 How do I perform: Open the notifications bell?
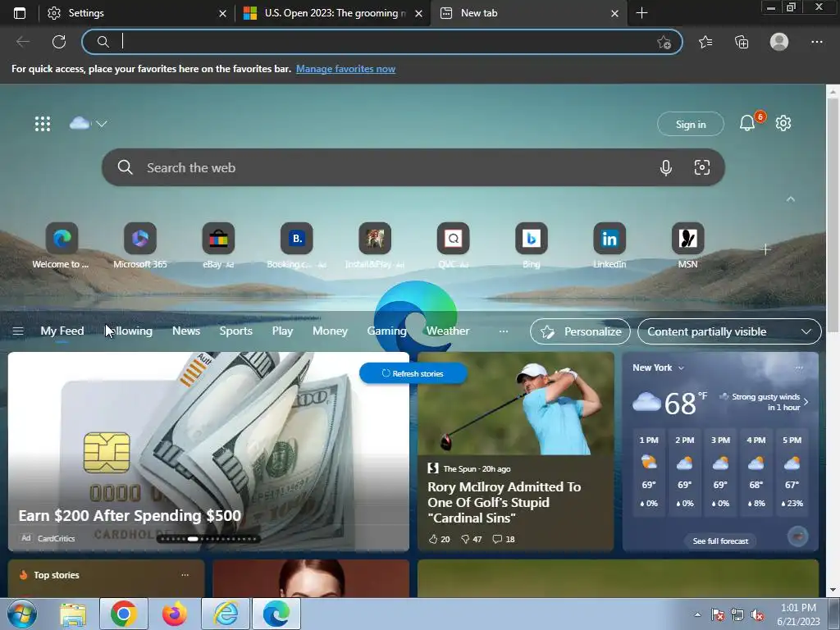tap(747, 124)
